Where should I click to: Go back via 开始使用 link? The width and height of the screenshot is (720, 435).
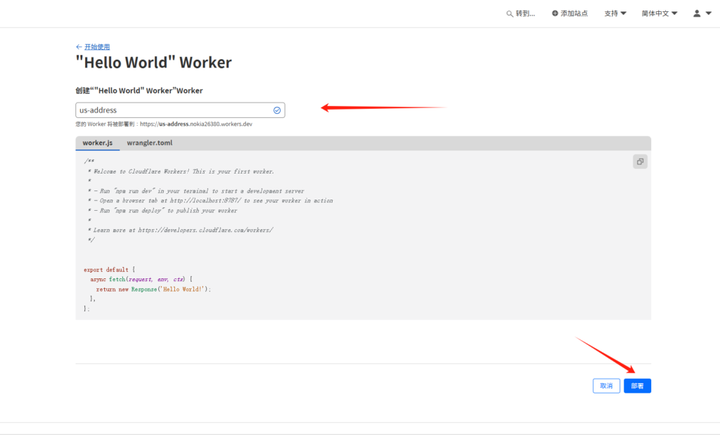tap(97, 47)
